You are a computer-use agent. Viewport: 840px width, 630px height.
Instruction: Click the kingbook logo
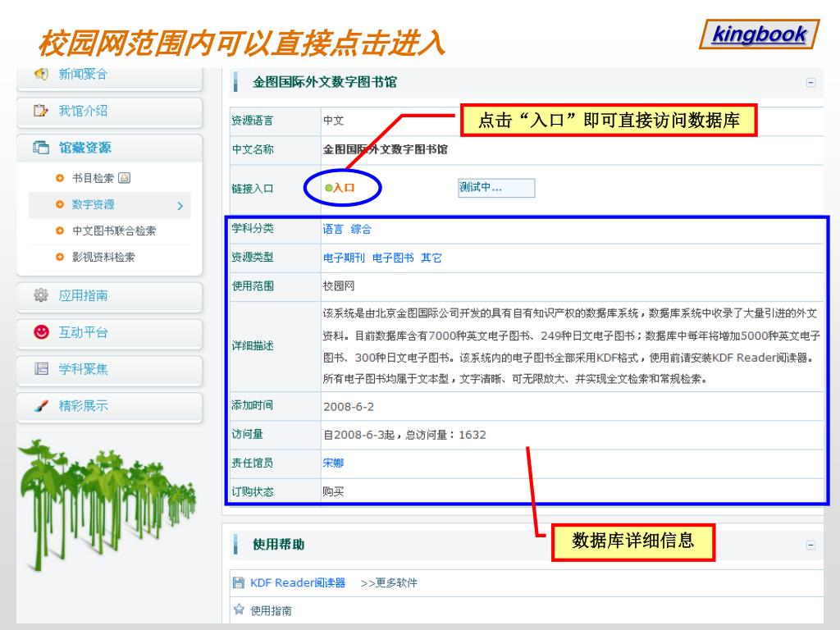click(x=759, y=34)
